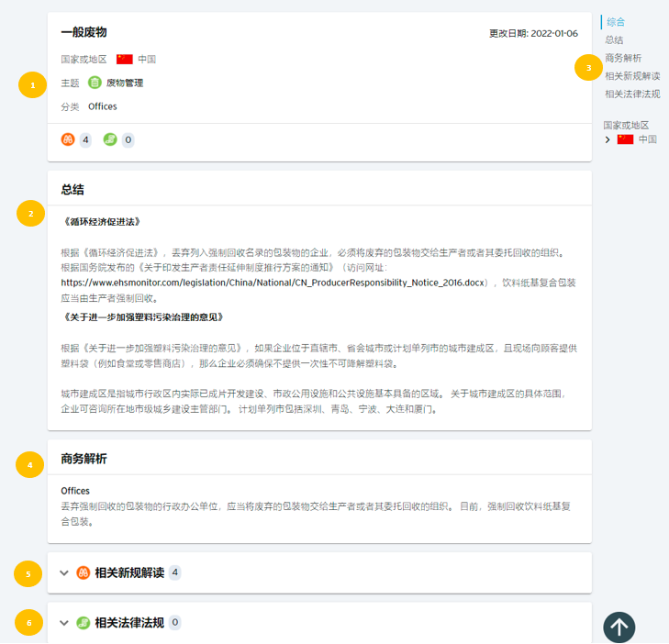Open the ehsmonitor.com legislation docx link
The width and height of the screenshot is (669, 644).
coord(273,283)
